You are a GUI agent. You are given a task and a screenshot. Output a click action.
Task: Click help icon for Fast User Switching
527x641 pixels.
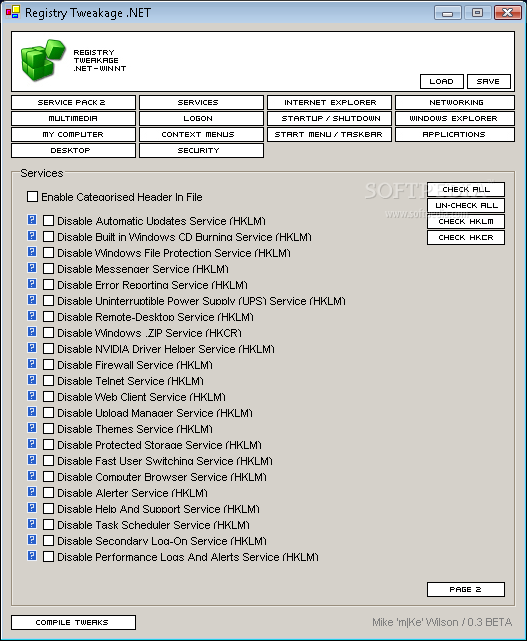tap(32, 459)
